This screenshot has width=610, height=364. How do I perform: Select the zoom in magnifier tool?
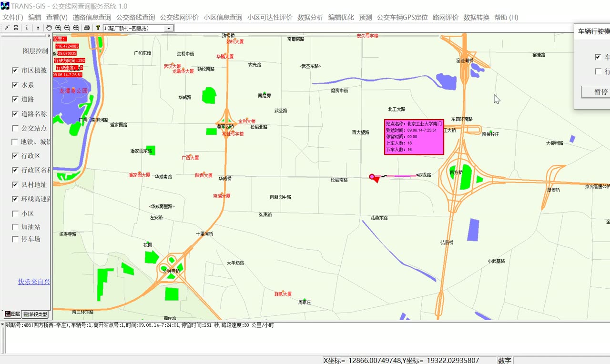point(58,28)
